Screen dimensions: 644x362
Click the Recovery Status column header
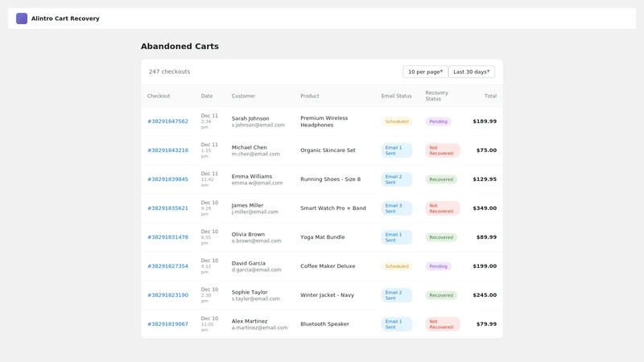[436, 96]
